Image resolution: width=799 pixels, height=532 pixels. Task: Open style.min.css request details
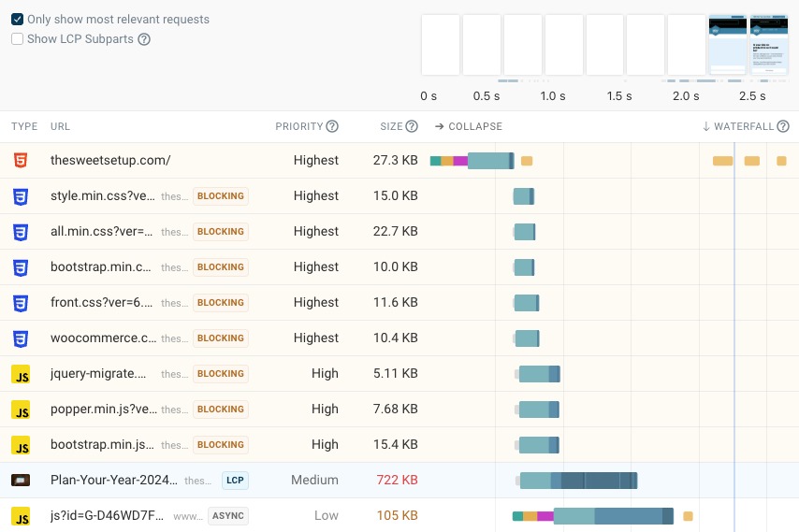coord(102,195)
